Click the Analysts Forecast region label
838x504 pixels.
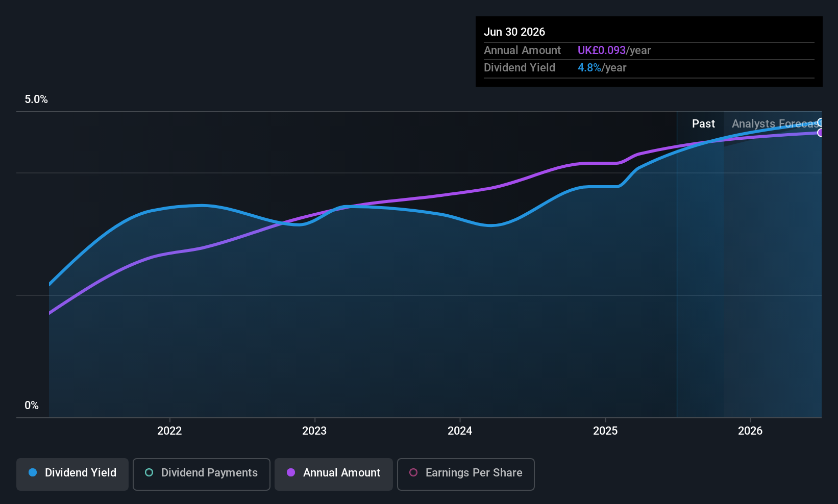pos(776,123)
